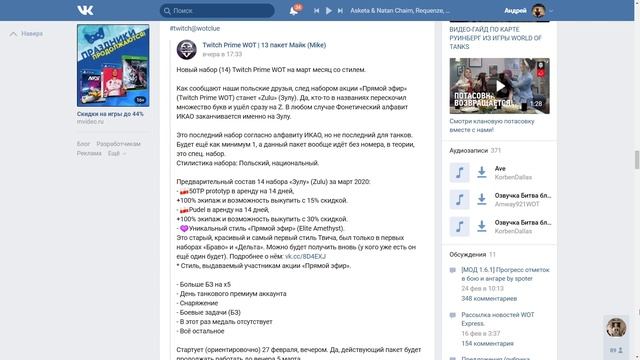Download the last Озвучка Битва track by KorbenDallas
Screen dimensions: 640x360
coord(482,227)
